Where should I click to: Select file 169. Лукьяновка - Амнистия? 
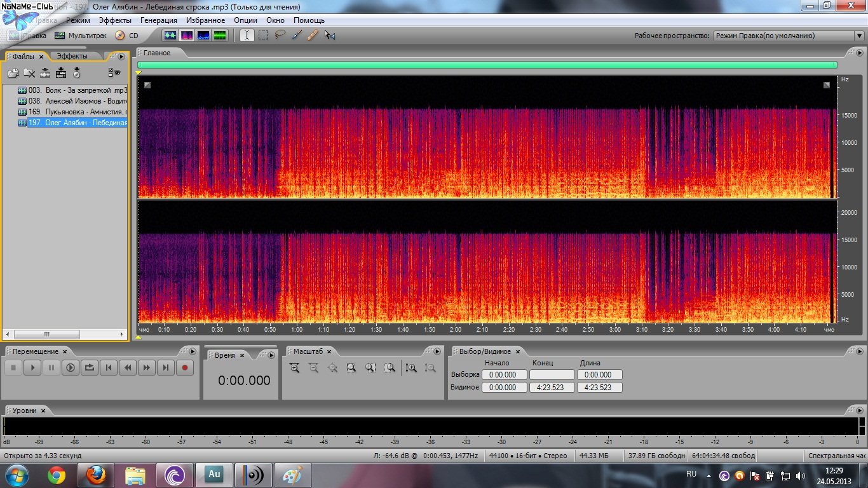click(x=72, y=112)
